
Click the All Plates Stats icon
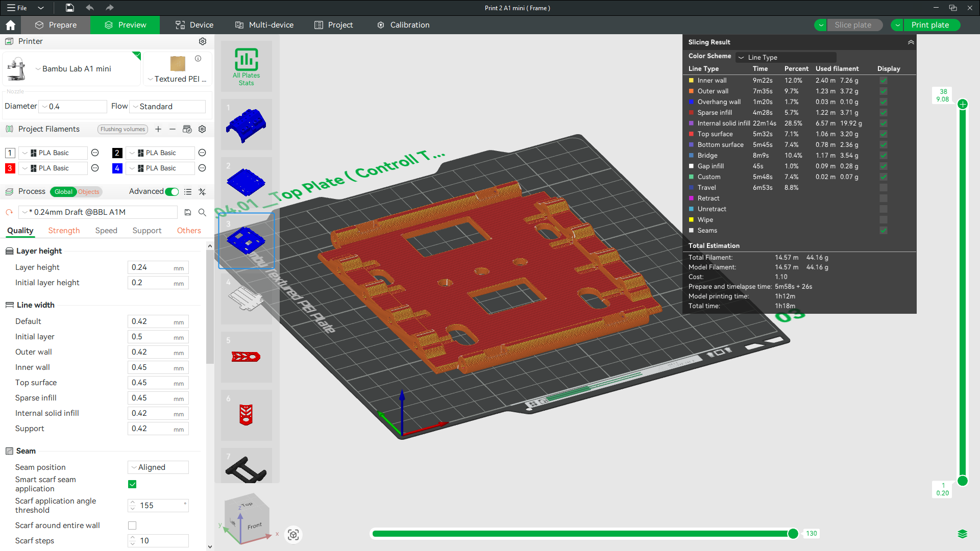point(247,66)
